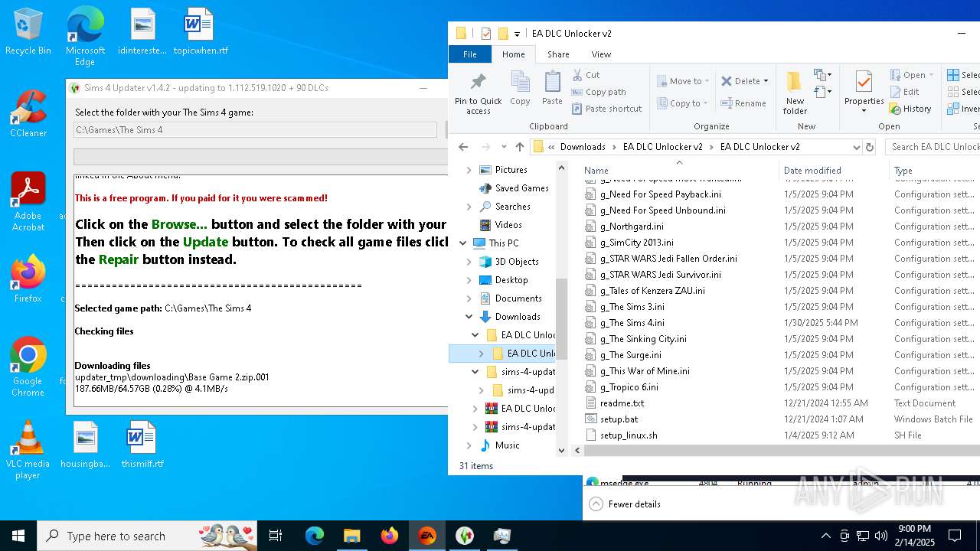The image size is (980, 551).
Task: Click the Windows Start button
Action: 18,536
